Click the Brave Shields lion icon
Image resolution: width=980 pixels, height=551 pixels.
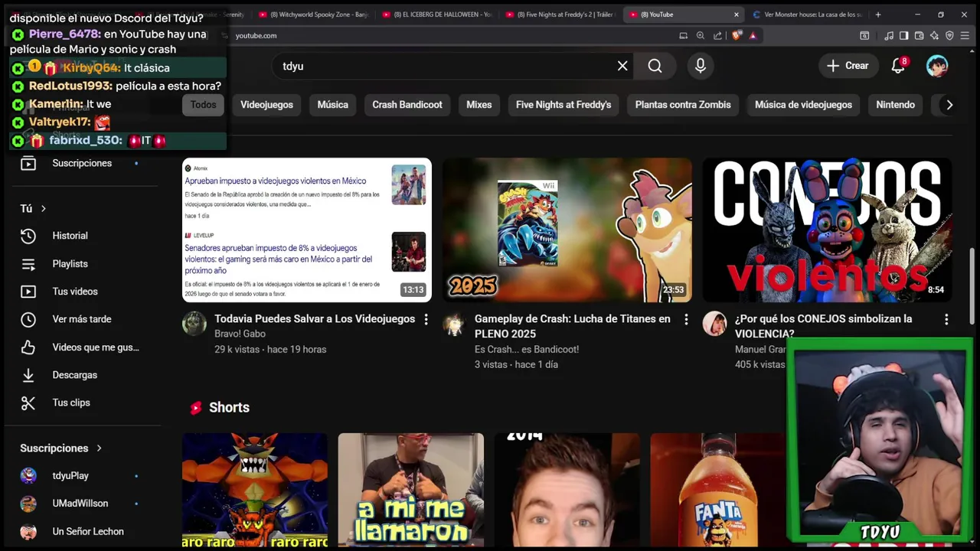737,35
